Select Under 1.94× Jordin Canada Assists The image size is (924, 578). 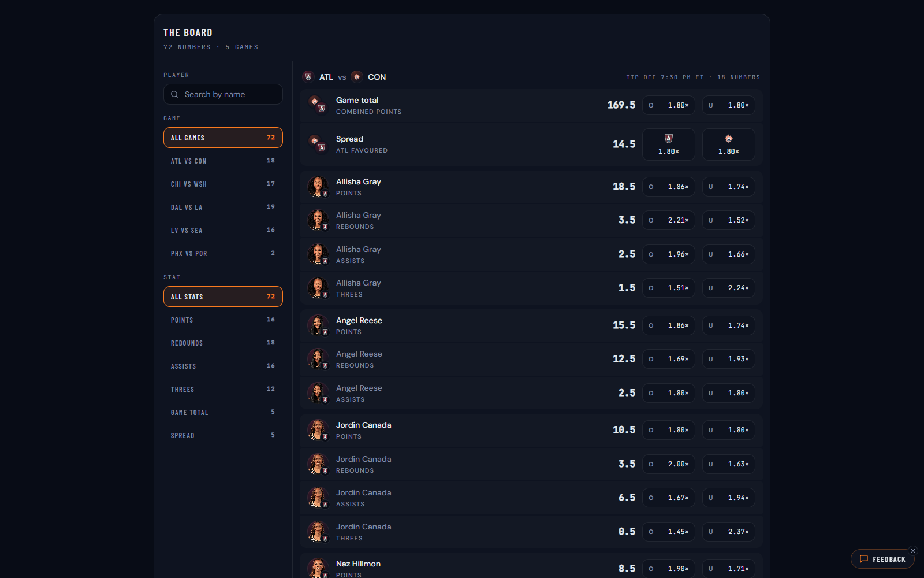coord(729,498)
